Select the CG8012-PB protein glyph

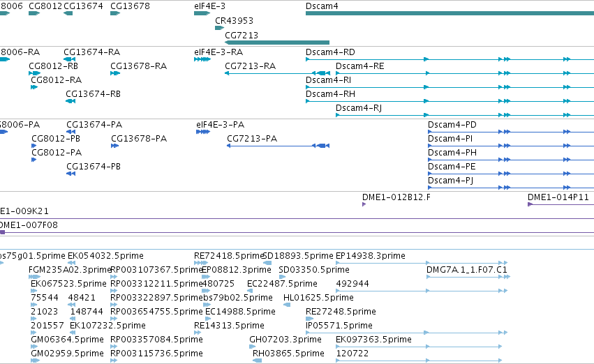click(x=34, y=146)
